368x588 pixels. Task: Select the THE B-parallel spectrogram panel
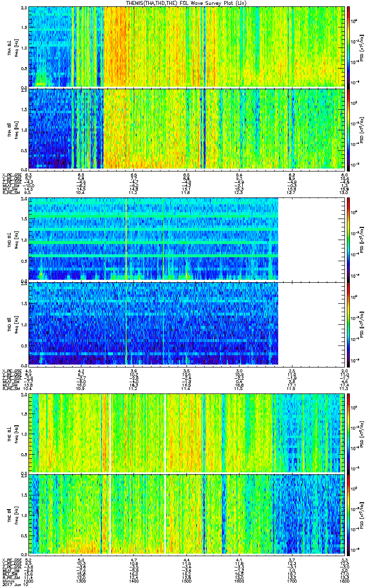186,516
